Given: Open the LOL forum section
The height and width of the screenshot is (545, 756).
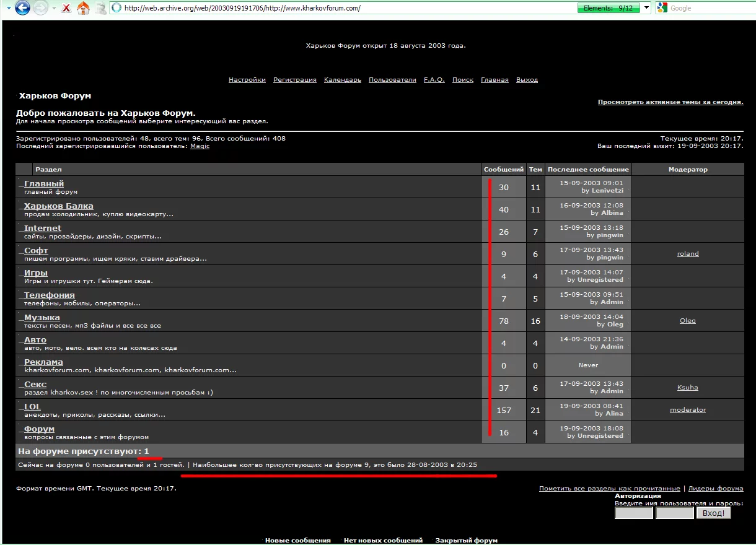Looking at the screenshot, I should pyautogui.click(x=32, y=407).
